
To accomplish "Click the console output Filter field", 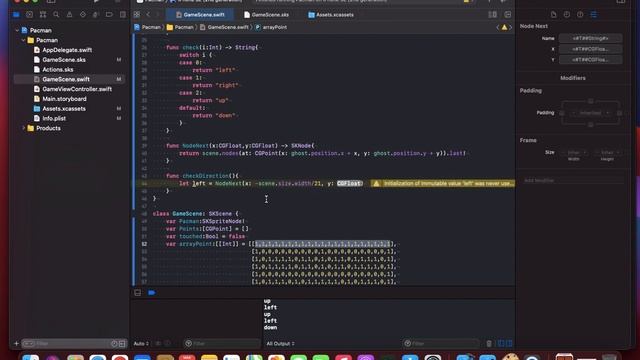I will click(440, 344).
